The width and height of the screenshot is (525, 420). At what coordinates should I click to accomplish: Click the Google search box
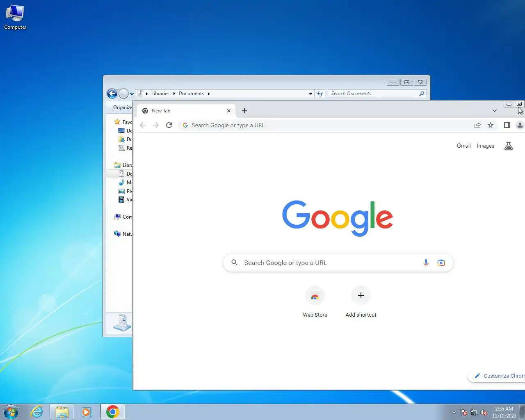coord(338,263)
